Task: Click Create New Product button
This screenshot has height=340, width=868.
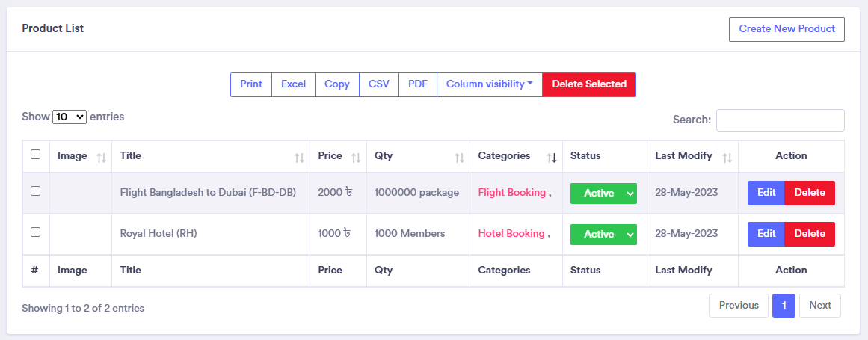Action: point(787,29)
